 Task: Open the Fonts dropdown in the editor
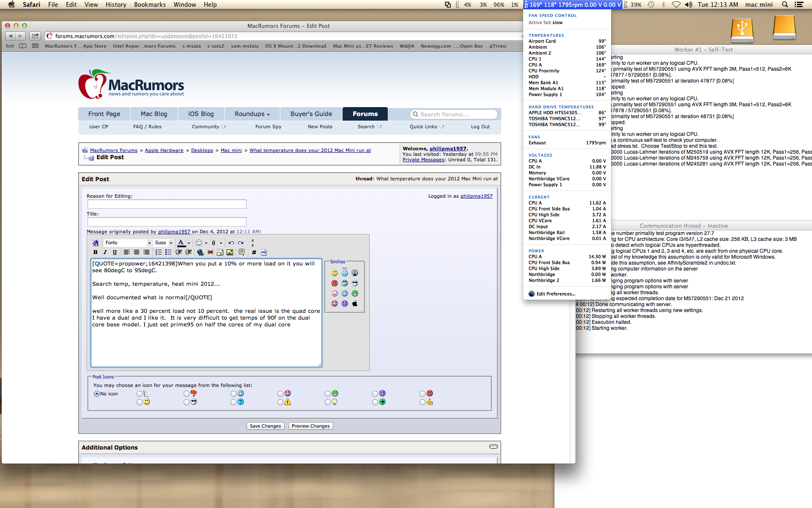point(128,243)
